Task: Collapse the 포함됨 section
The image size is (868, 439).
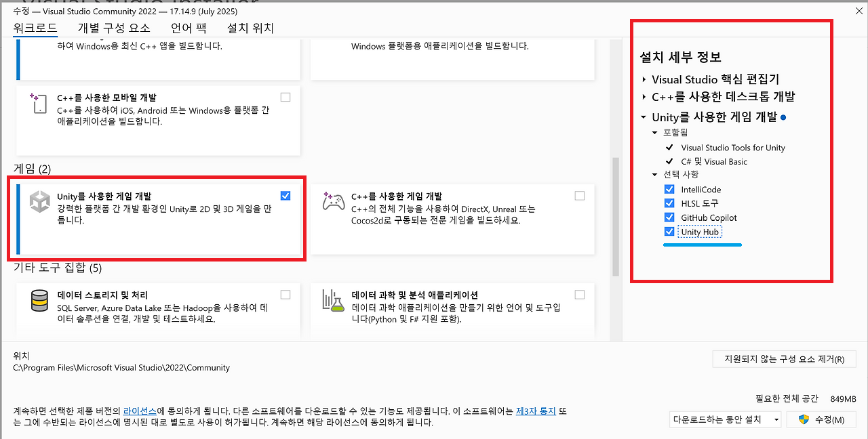Action: click(655, 133)
